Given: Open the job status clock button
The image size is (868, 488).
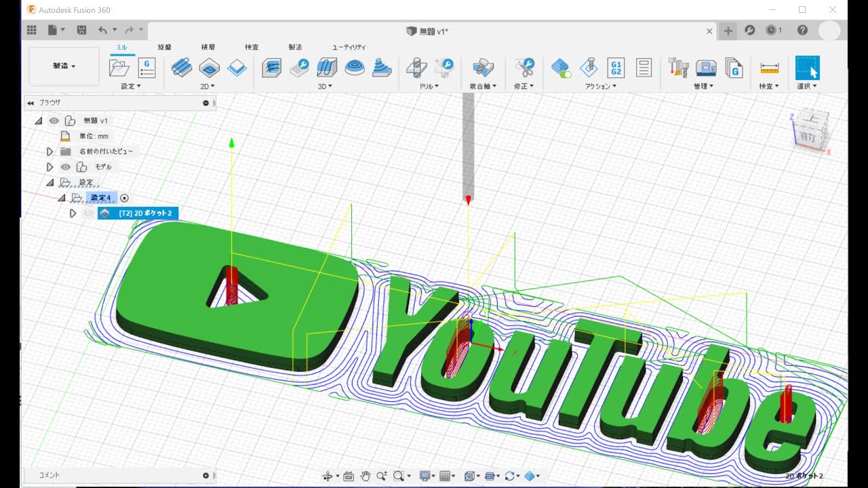Looking at the screenshot, I should point(773,30).
